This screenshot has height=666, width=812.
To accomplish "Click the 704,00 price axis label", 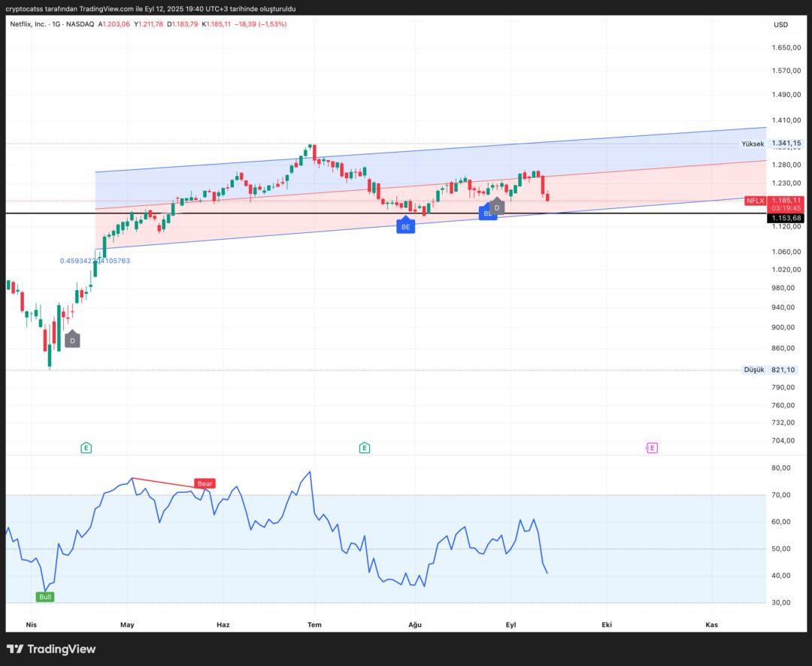I will [x=783, y=440].
